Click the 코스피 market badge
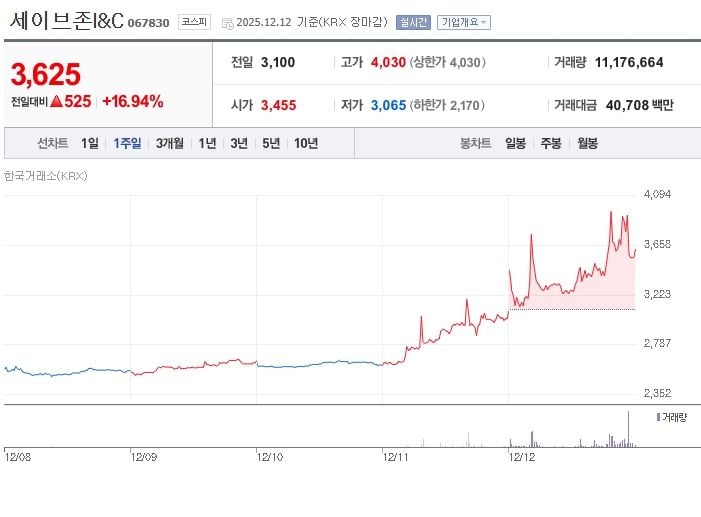The image size is (701, 517). (193, 21)
